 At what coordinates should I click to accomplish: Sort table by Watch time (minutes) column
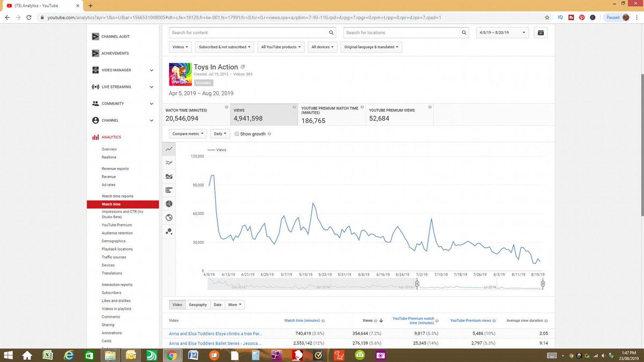[302, 321]
